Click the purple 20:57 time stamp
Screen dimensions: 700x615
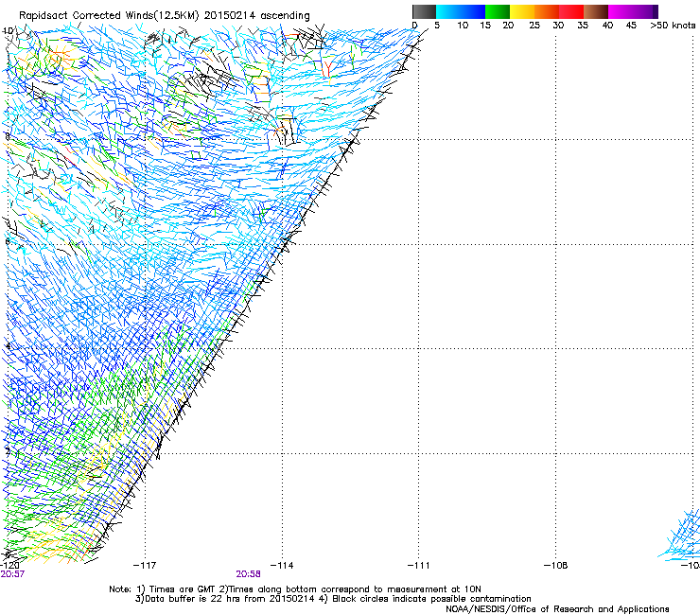12,574
